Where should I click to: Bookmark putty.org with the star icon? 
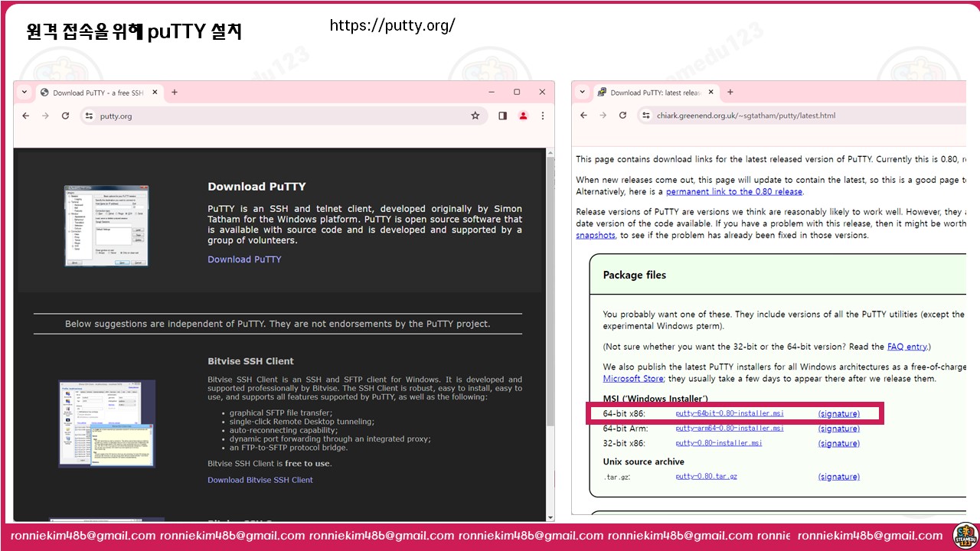pyautogui.click(x=475, y=116)
